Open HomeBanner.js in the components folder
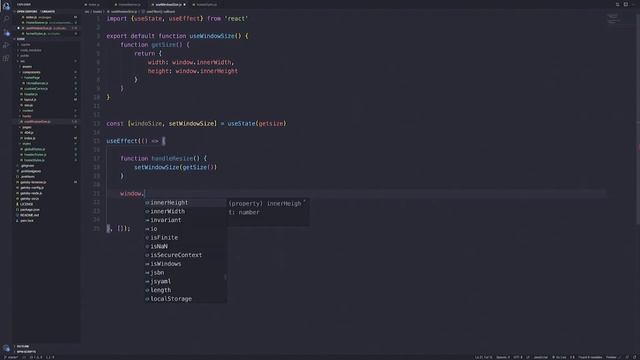640x360 pixels. (x=47, y=83)
